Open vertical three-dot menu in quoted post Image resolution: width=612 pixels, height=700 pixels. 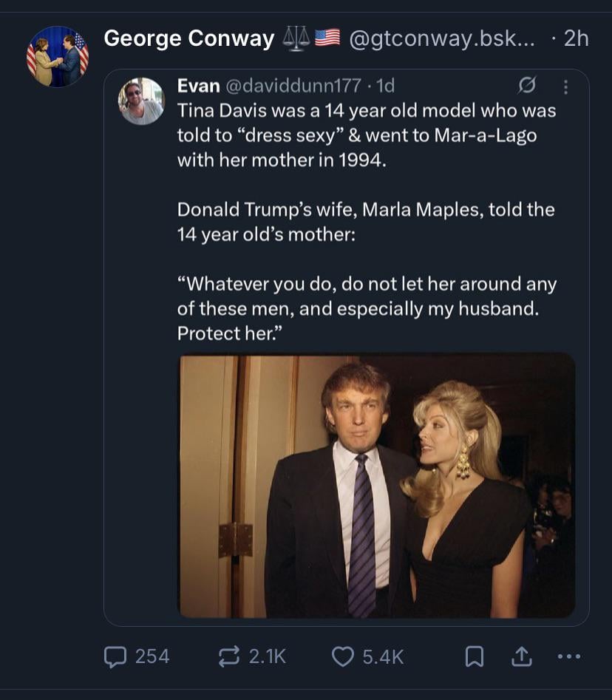(566, 87)
